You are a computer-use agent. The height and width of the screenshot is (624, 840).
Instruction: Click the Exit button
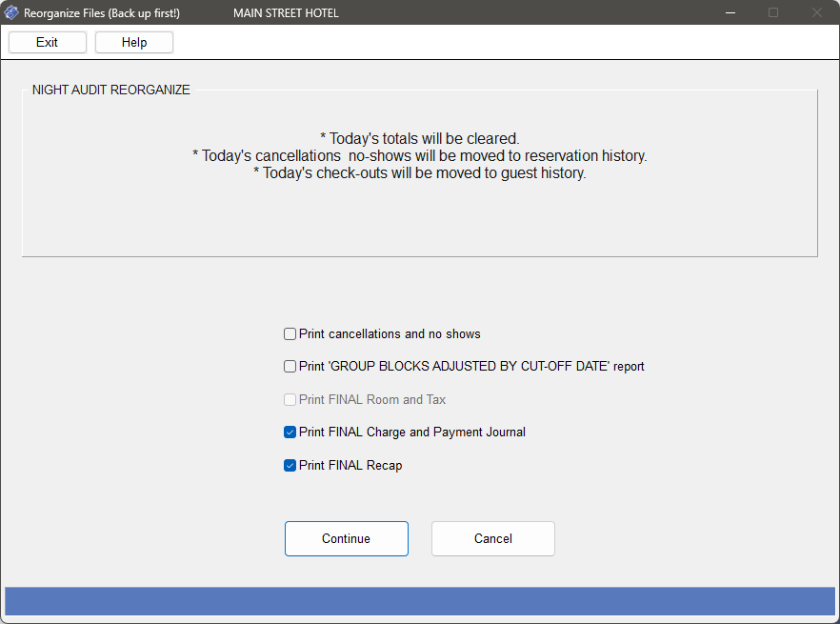tap(48, 42)
